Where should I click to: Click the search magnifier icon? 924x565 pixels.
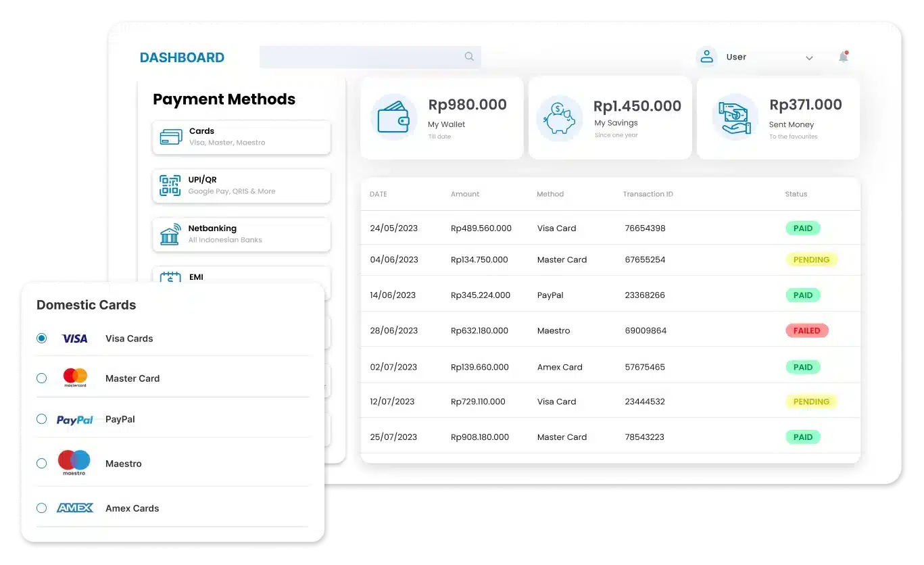[469, 57]
